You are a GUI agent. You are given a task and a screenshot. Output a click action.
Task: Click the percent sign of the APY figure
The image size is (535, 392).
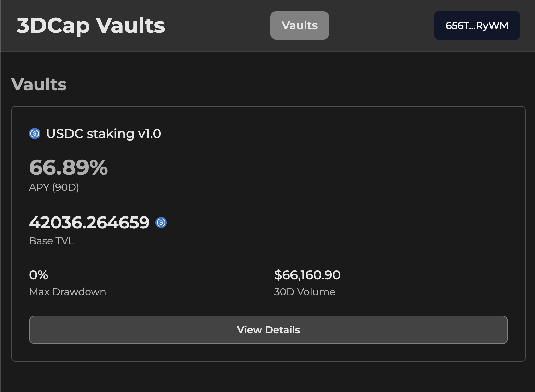[x=99, y=167]
